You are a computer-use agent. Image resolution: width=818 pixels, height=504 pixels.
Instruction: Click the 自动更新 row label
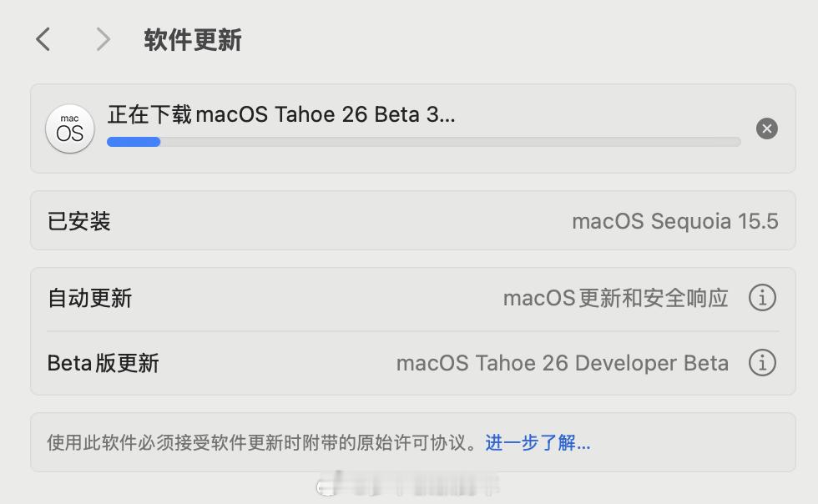[x=90, y=299]
